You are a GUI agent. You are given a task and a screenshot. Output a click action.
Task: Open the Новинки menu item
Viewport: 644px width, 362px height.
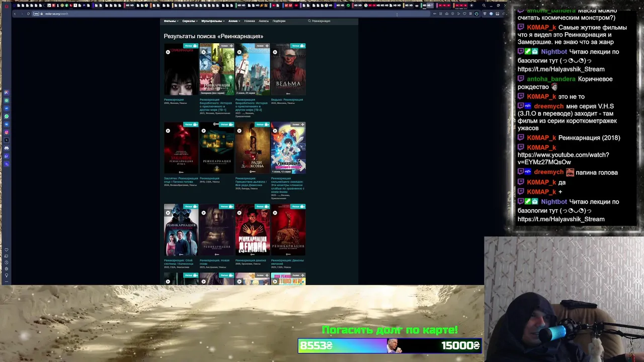tap(250, 21)
